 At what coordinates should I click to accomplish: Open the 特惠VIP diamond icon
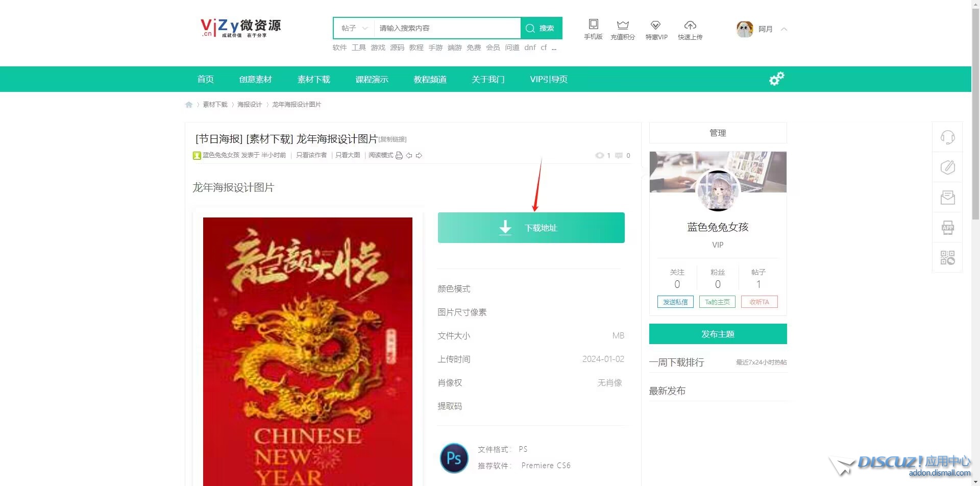656,30
